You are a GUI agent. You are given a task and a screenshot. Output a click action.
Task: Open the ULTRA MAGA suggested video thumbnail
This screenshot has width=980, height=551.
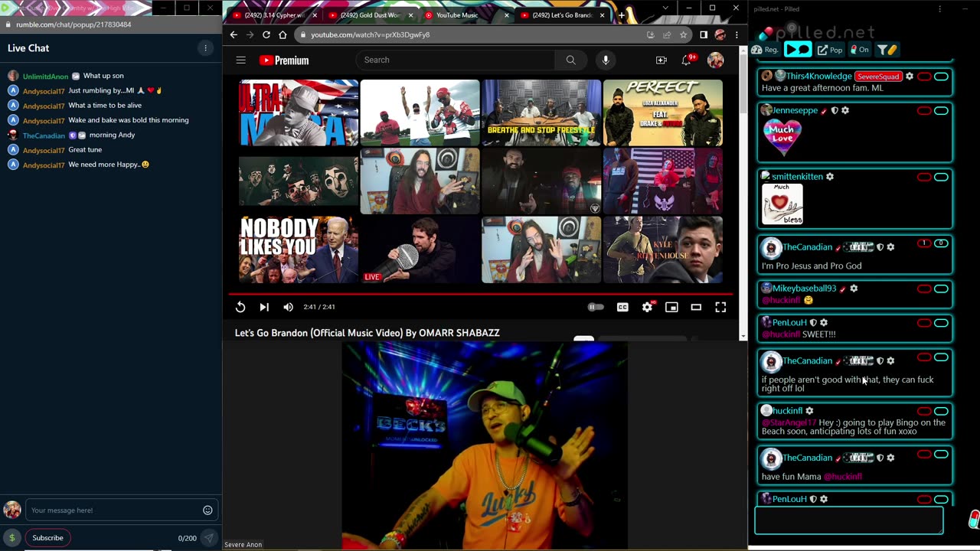[299, 112]
